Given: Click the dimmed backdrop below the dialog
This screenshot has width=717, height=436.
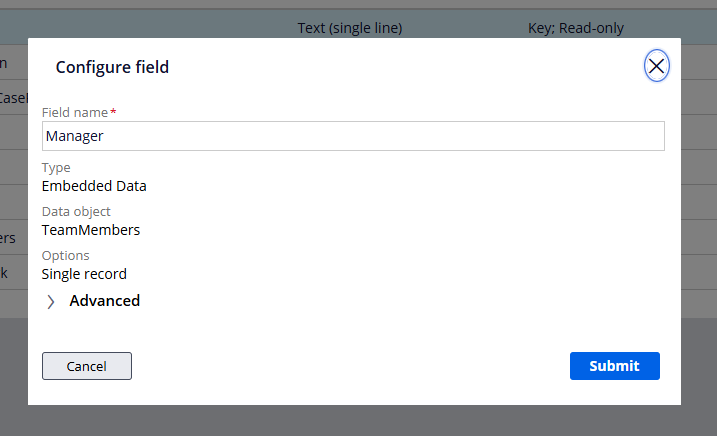Looking at the screenshot, I should [358, 422].
